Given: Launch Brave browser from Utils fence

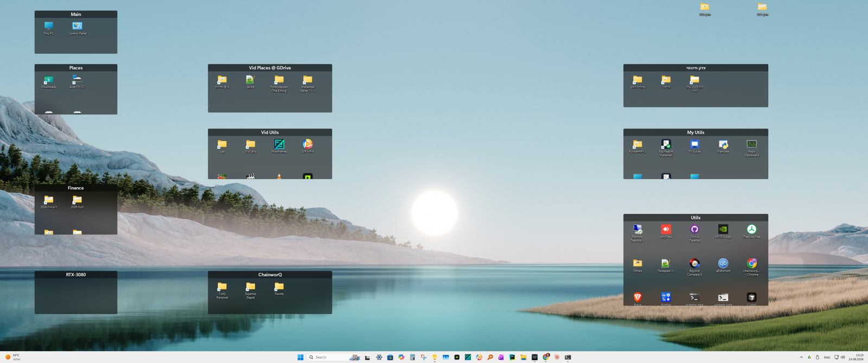Looking at the screenshot, I should tap(637, 298).
